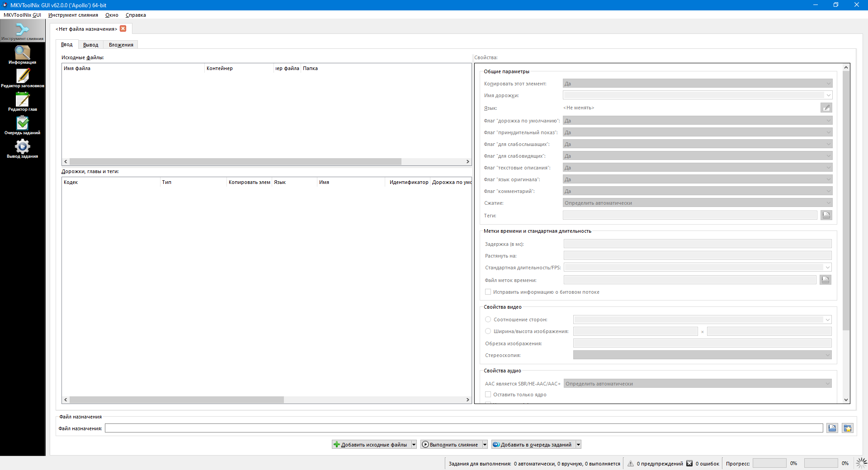
Task: Browse for a Файл меток времени
Action: [x=826, y=280]
